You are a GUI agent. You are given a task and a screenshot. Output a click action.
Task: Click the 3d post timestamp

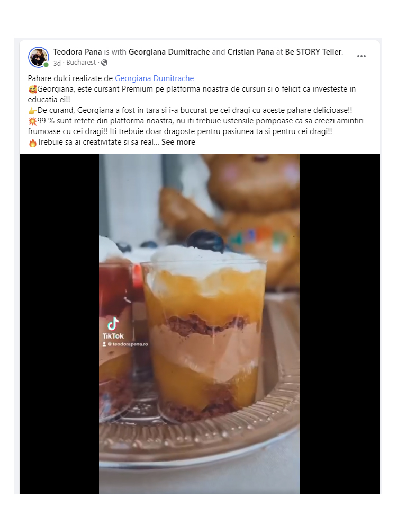coord(57,63)
